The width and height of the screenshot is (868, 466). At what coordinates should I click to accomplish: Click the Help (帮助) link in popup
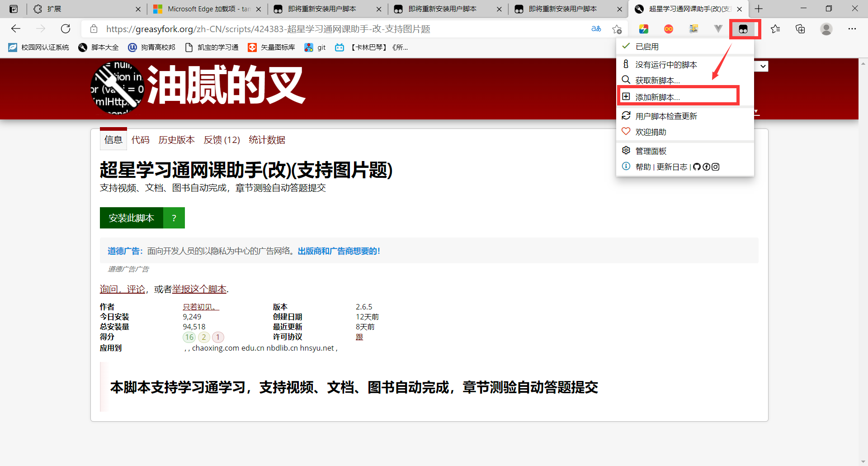tap(643, 166)
